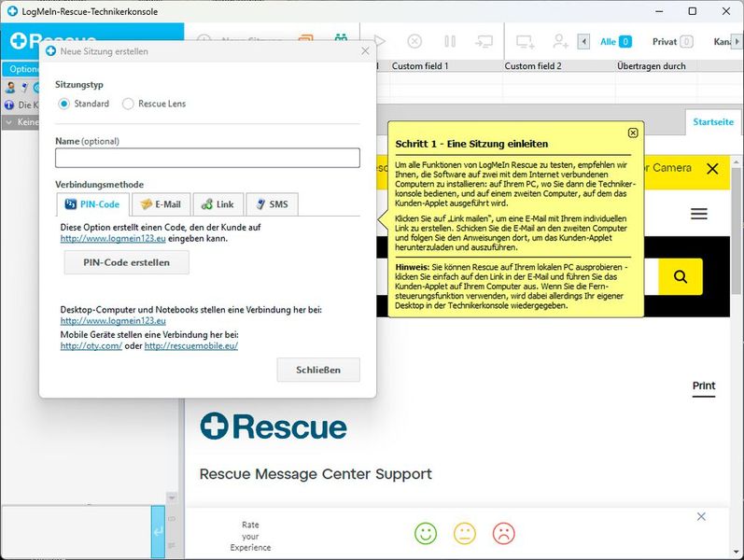Viewport: 744px width, 560px height.
Task: Open the rescuemobile.eu link
Action: (191, 346)
